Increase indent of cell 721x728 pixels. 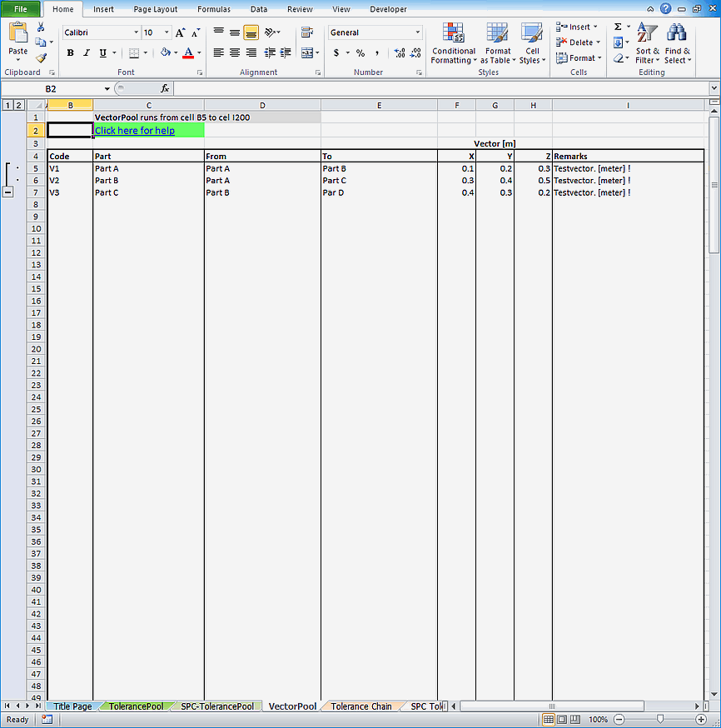pyautogui.click(x=286, y=53)
